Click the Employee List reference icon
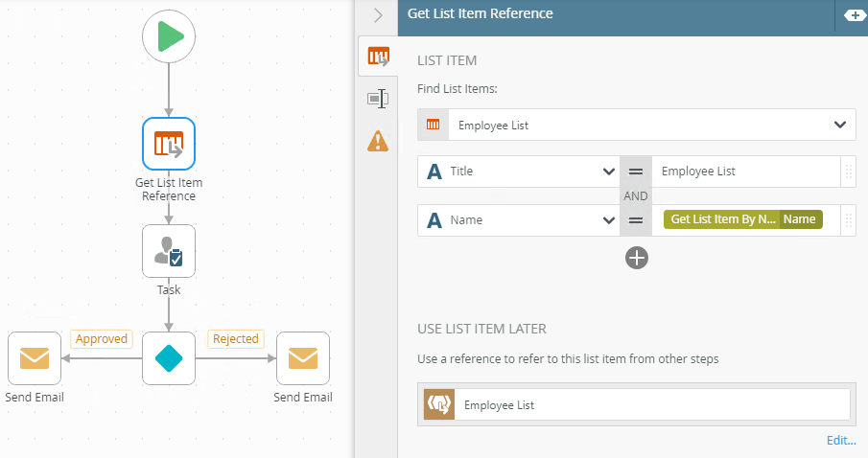The width and height of the screenshot is (868, 458). coord(439,404)
